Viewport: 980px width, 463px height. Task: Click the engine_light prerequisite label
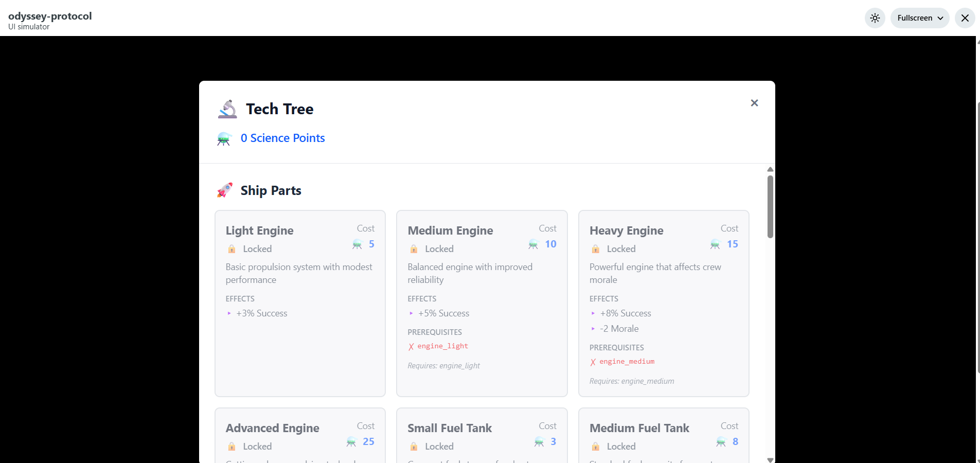pos(442,346)
